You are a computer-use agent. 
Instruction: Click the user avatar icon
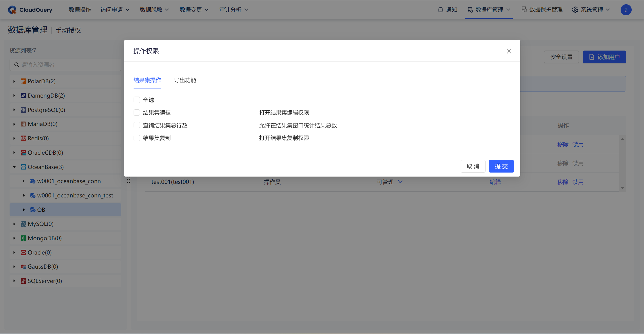[626, 10]
